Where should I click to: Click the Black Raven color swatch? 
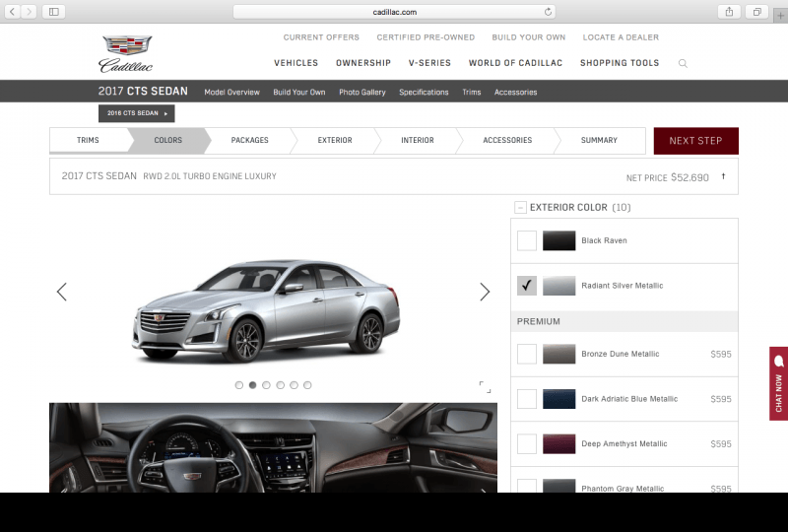(x=558, y=240)
